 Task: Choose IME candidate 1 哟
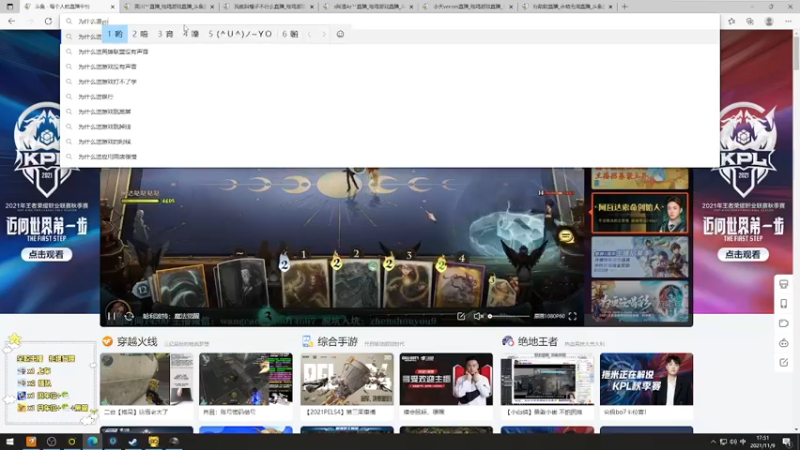pyautogui.click(x=115, y=34)
